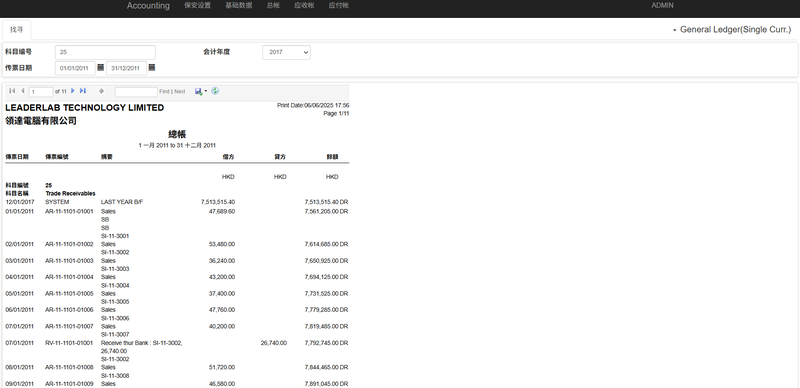
Task: Click invoice reference SI-11-3001
Action: [115, 236]
